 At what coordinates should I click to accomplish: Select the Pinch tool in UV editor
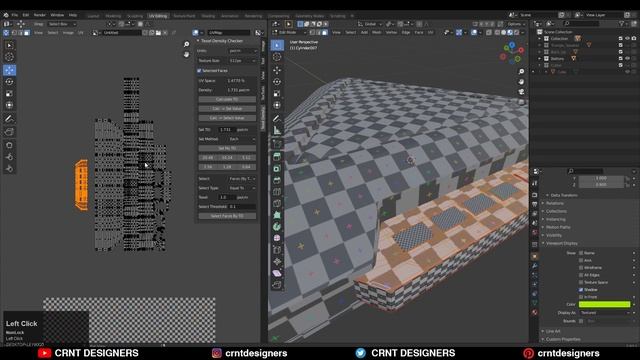pos(9,169)
